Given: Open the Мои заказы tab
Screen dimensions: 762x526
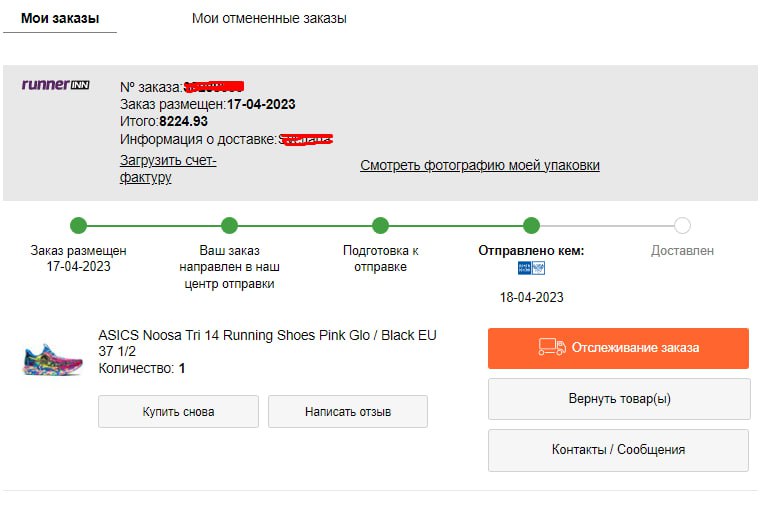Looking at the screenshot, I should (x=60, y=18).
